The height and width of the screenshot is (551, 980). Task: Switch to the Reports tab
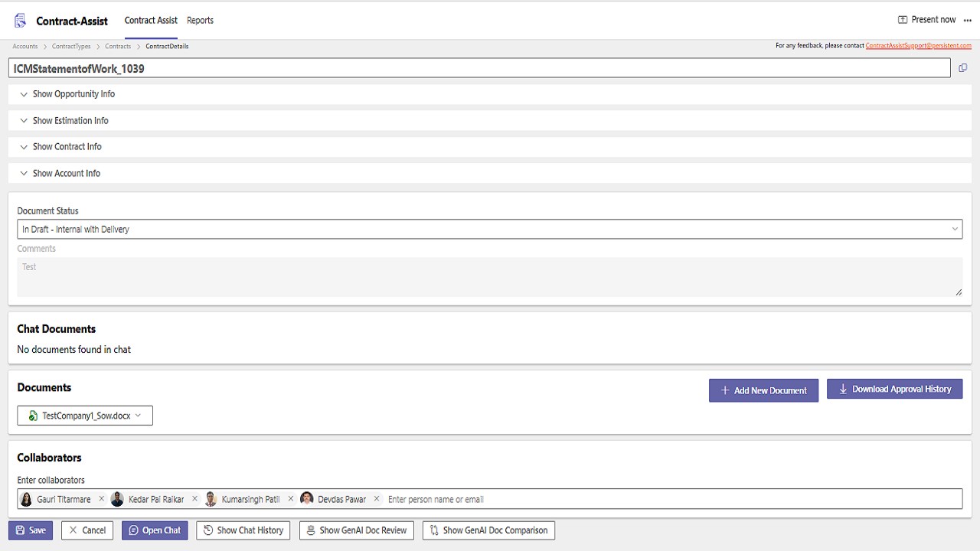click(x=200, y=21)
